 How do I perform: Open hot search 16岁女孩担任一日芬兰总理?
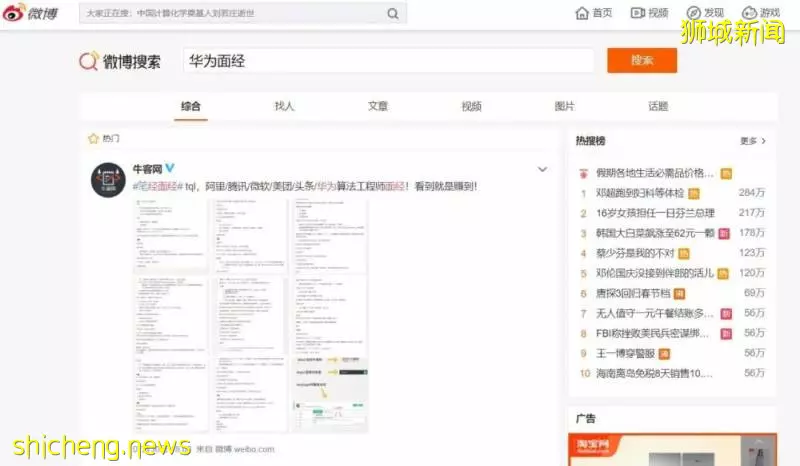click(x=655, y=213)
